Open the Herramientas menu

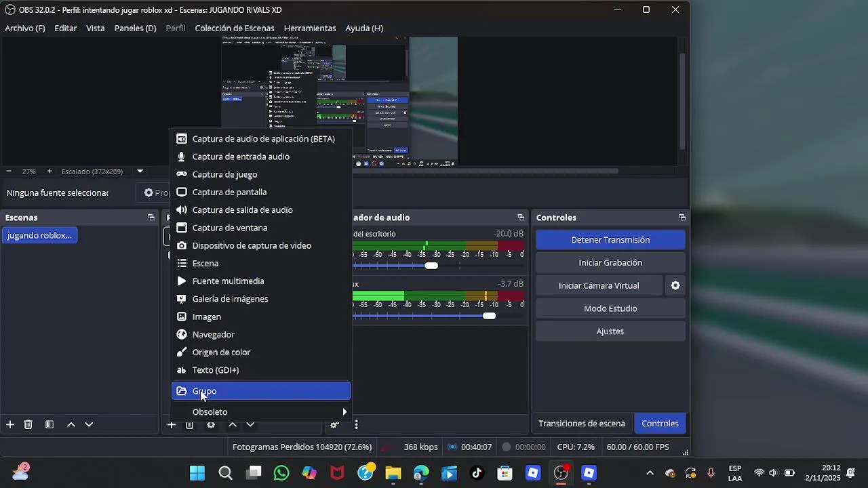[310, 28]
